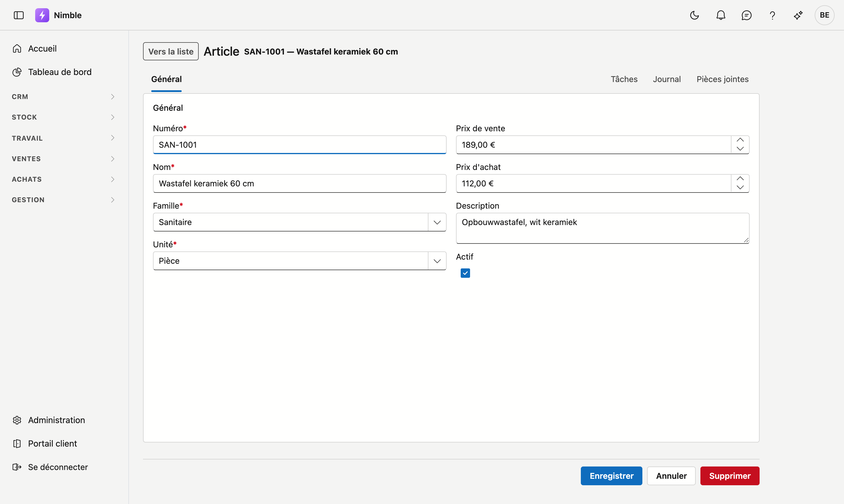Click the Nimble lightning logo
The width and height of the screenshot is (844, 504).
pyautogui.click(x=42, y=15)
